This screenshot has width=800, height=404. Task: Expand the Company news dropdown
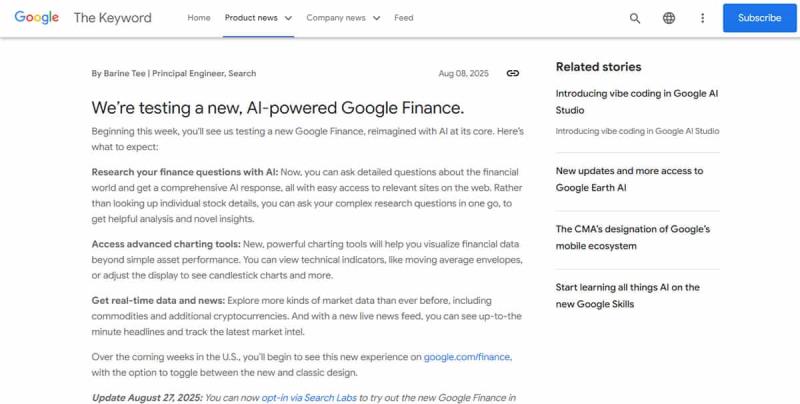click(341, 18)
